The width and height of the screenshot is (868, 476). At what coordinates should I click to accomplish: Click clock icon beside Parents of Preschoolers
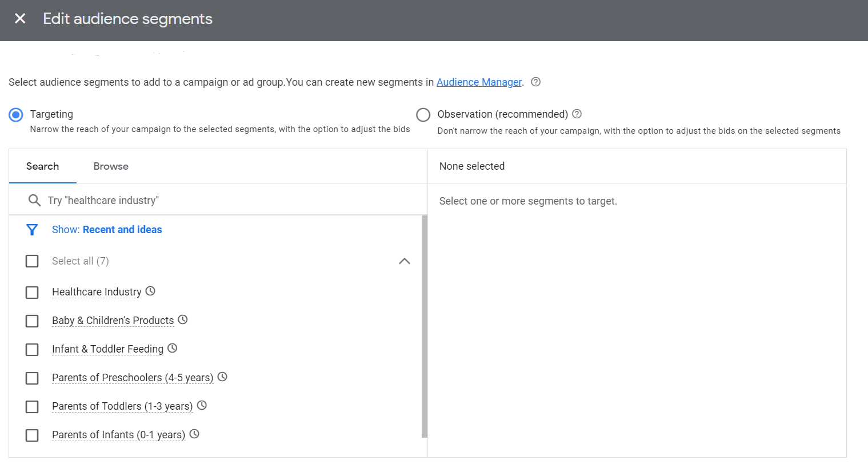pos(223,377)
